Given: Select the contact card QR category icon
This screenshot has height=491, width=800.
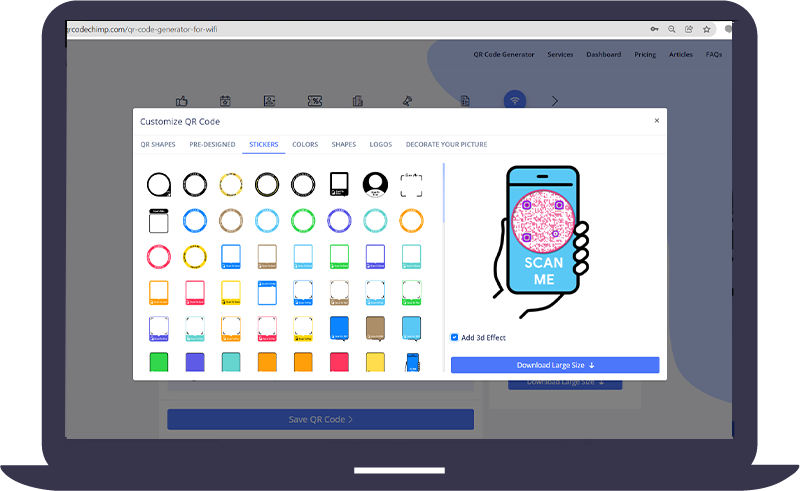Looking at the screenshot, I should click(269, 101).
